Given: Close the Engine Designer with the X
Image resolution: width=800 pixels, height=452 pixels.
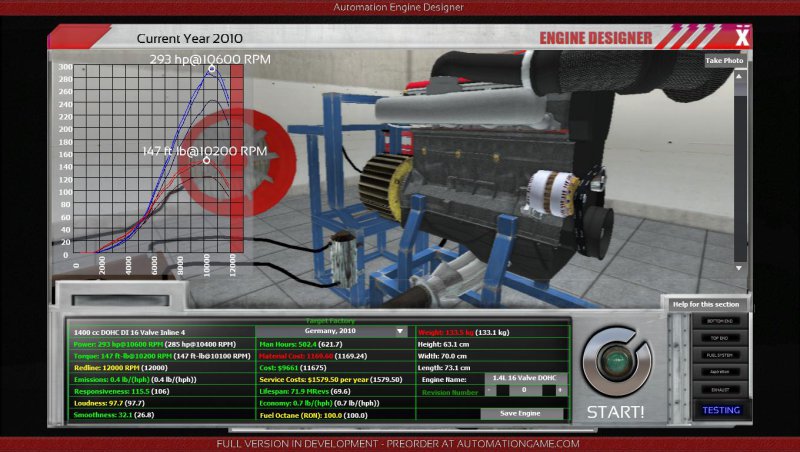Looking at the screenshot, I should 741,38.
